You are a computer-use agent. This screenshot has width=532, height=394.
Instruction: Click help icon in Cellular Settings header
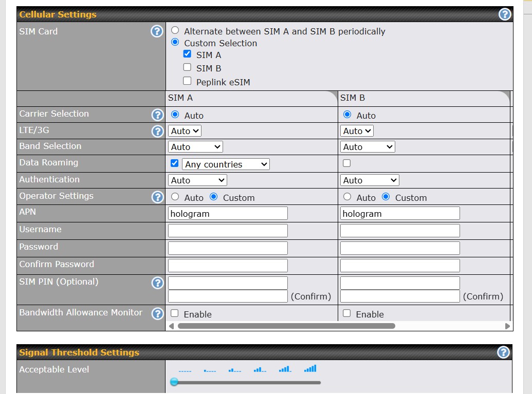point(505,14)
